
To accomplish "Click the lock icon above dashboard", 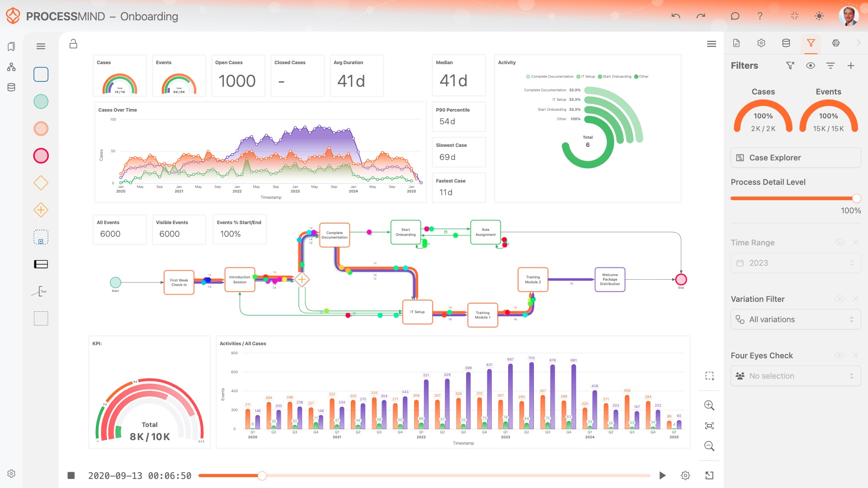I will [73, 44].
